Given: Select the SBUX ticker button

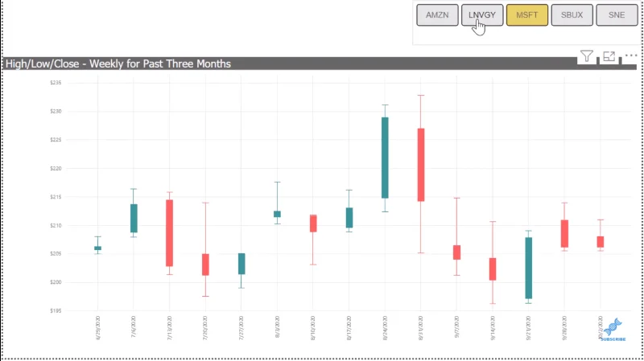Looking at the screenshot, I should point(572,15).
